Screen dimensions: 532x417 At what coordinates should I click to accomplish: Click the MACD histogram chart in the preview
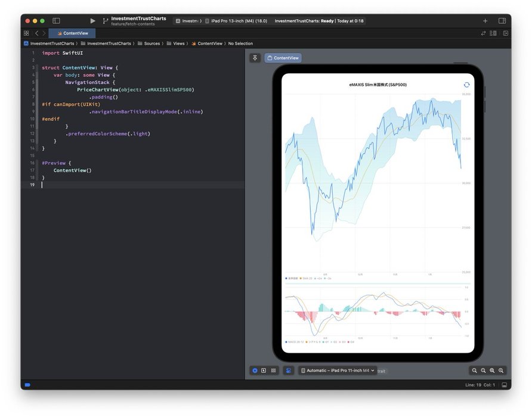(x=373, y=312)
